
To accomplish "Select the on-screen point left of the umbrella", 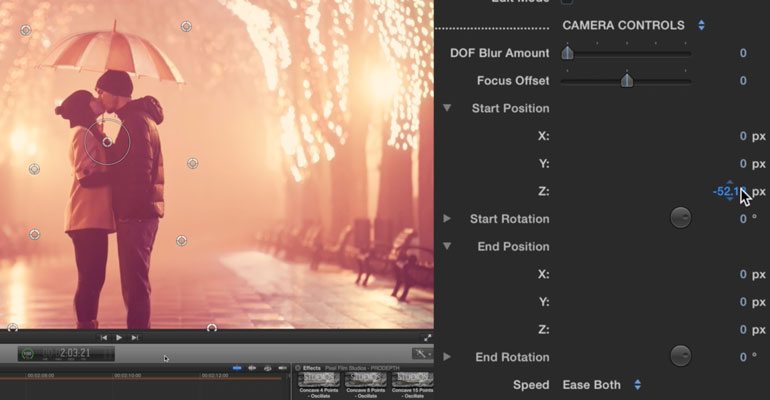I will [26, 30].
